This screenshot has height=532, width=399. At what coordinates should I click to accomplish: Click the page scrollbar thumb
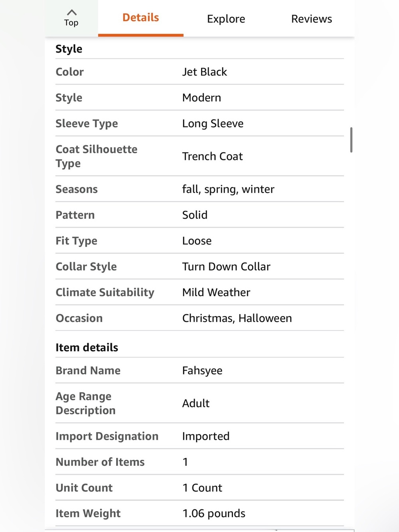click(x=351, y=140)
